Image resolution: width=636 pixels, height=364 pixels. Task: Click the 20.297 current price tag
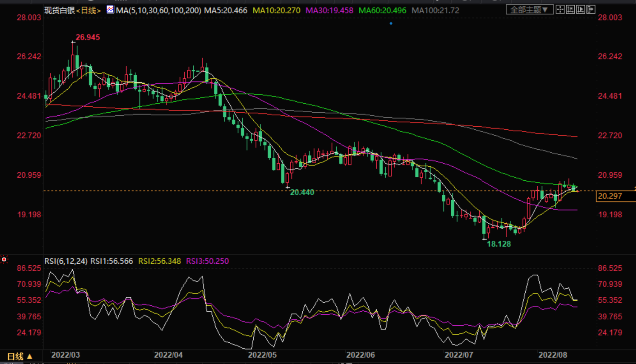[x=610, y=196]
